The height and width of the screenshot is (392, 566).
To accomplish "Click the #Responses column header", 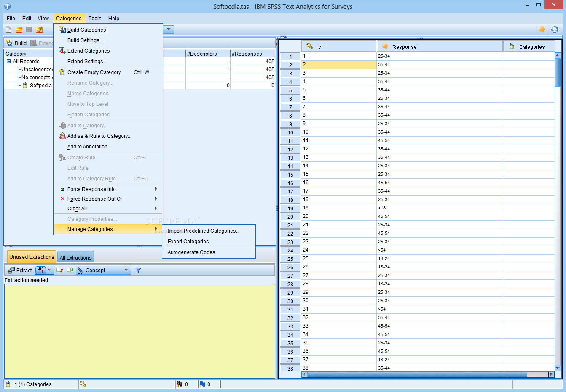I will (253, 54).
